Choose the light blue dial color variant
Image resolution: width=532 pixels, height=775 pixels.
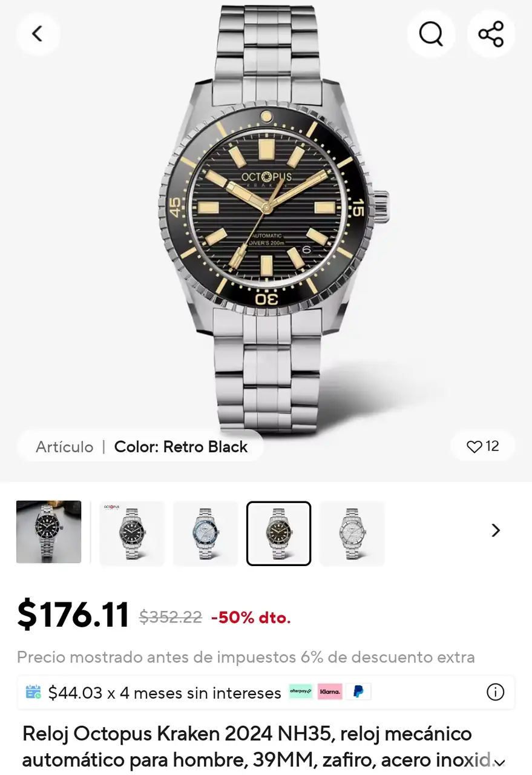coord(205,533)
